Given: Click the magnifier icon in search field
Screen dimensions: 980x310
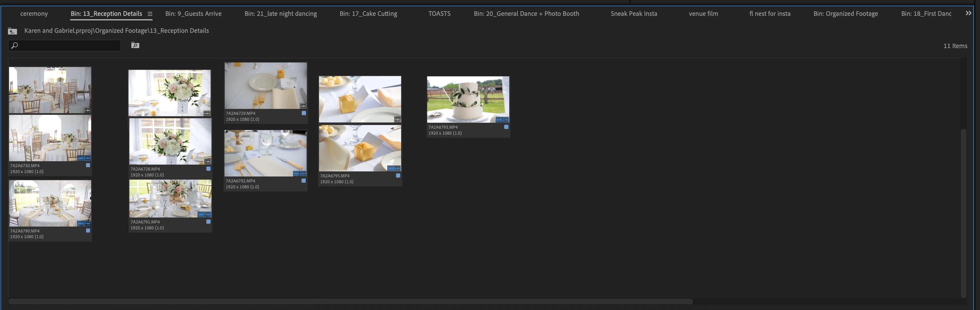Looking at the screenshot, I should pyautogui.click(x=14, y=46).
